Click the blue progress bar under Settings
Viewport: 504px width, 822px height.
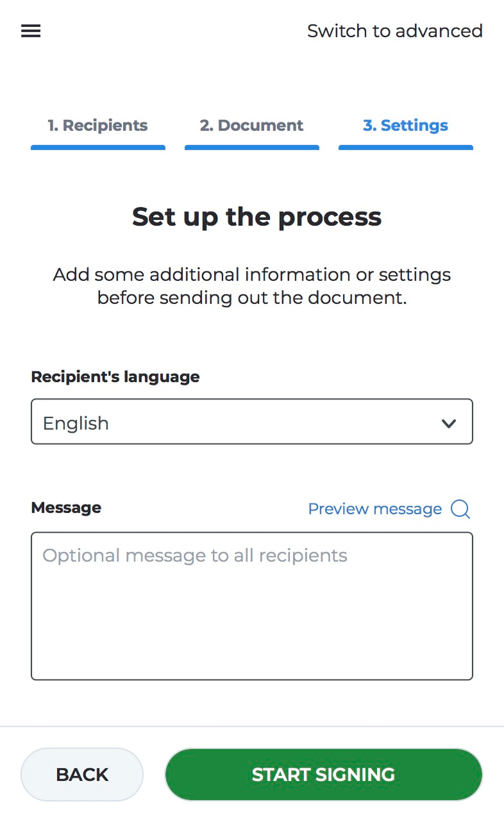[405, 147]
